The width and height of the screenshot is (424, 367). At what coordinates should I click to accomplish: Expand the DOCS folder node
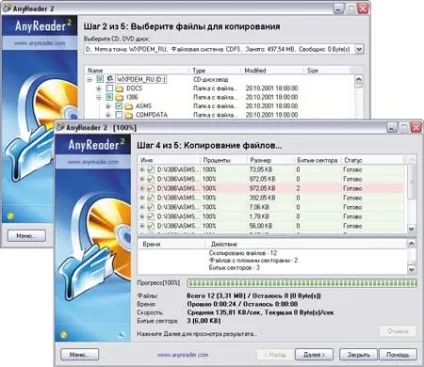[x=99, y=89]
